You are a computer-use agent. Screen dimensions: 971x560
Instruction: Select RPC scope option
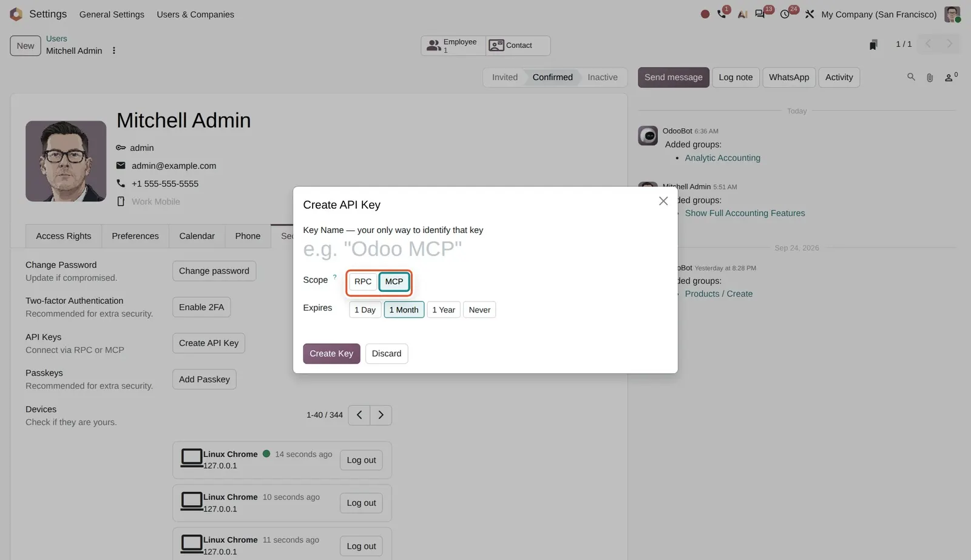pyautogui.click(x=363, y=282)
